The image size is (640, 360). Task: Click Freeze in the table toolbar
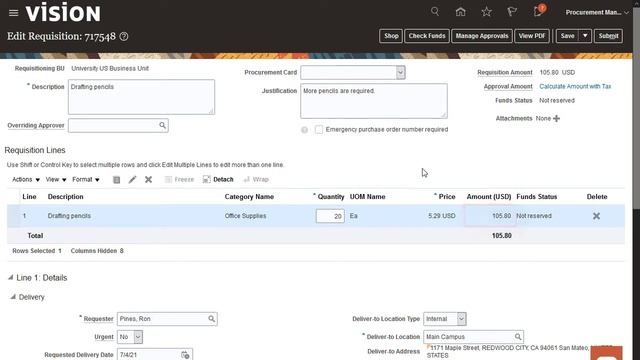(x=179, y=180)
